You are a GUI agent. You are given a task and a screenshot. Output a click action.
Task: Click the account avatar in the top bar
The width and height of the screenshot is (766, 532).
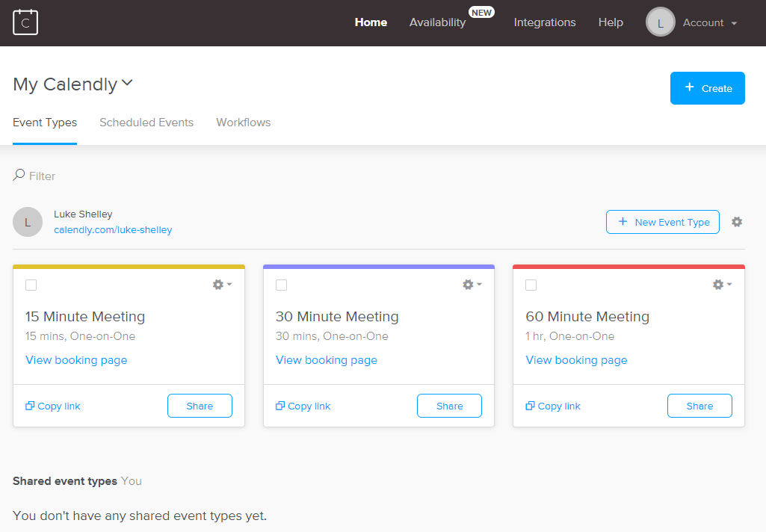pos(660,22)
